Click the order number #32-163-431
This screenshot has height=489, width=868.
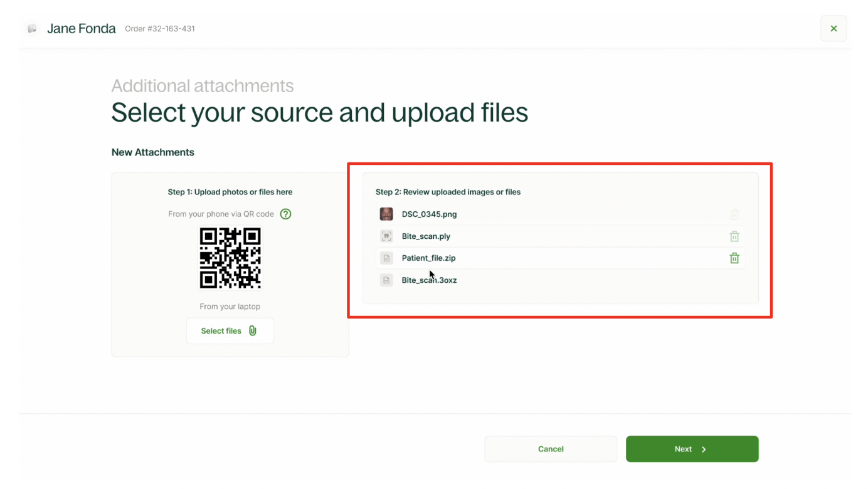tap(160, 29)
